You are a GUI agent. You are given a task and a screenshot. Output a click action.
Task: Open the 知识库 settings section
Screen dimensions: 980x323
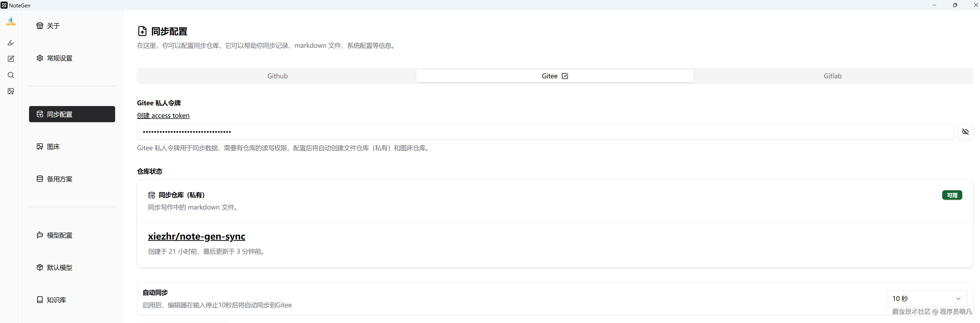[56, 300]
